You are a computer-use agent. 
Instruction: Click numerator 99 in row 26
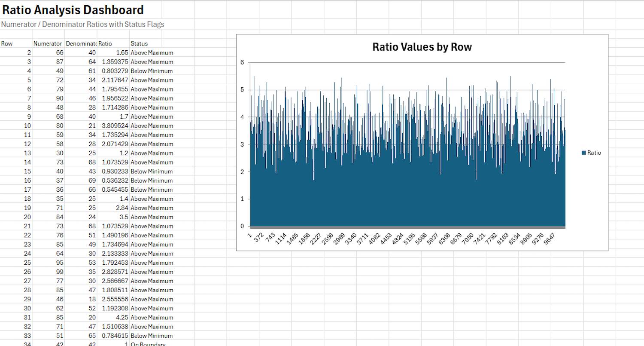(49, 272)
